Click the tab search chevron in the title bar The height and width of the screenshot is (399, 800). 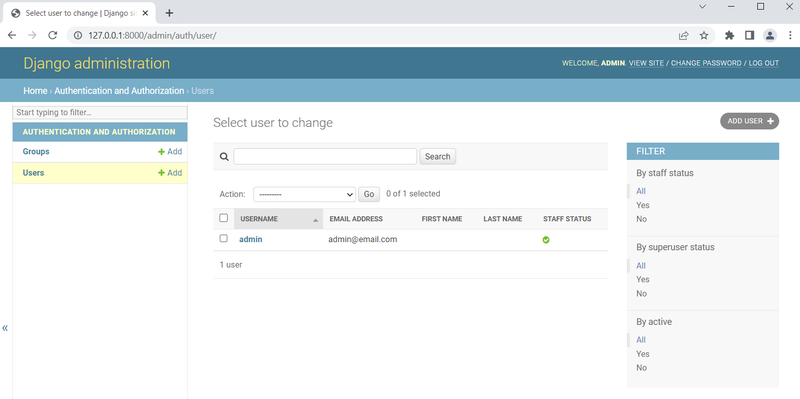click(x=703, y=6)
